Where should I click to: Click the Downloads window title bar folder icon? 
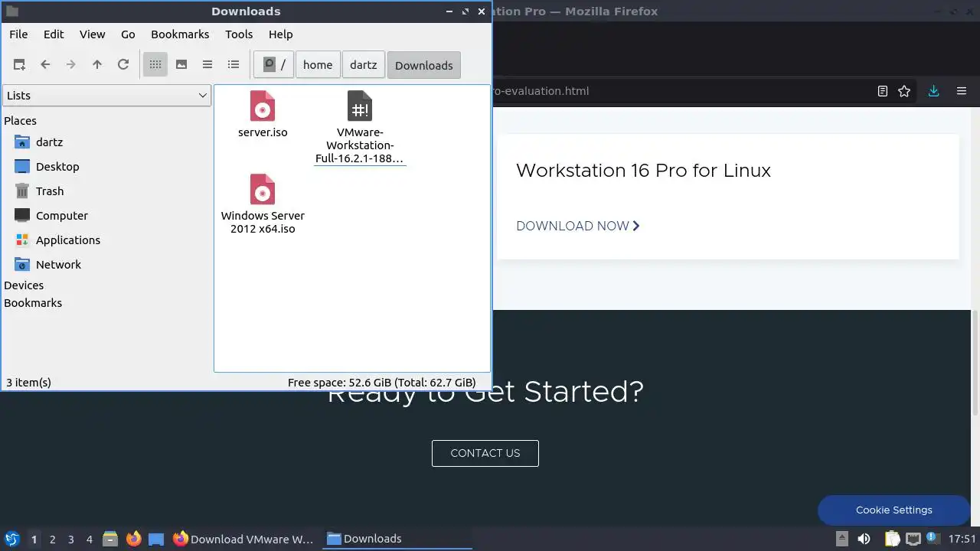12,11
